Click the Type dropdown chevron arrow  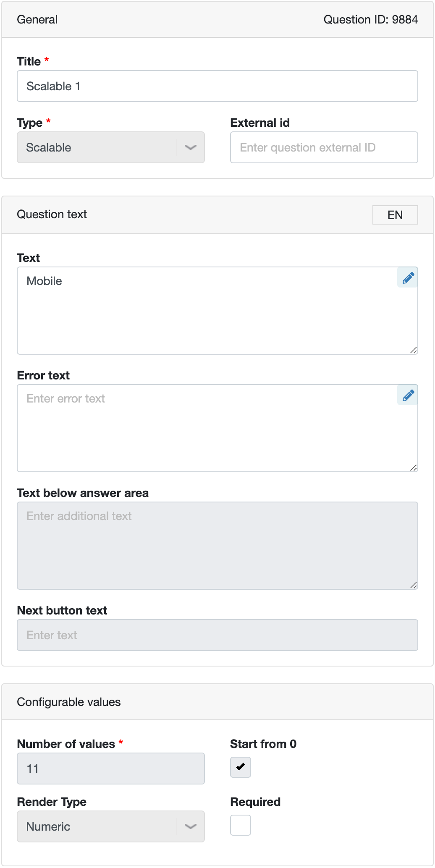pos(191,147)
